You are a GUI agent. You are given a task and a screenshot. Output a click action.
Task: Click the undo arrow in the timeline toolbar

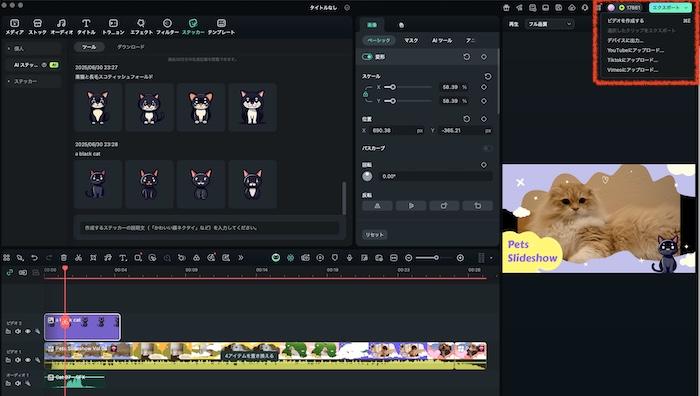pos(34,258)
